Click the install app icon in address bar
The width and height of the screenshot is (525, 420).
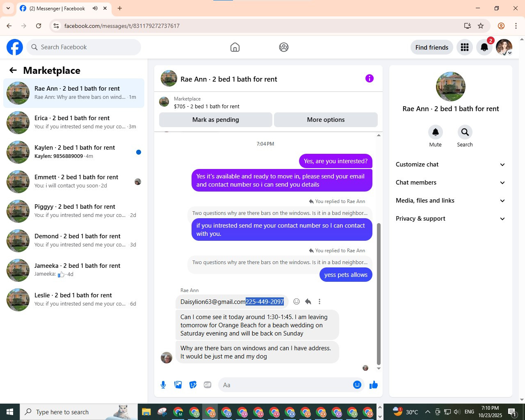[x=467, y=26]
